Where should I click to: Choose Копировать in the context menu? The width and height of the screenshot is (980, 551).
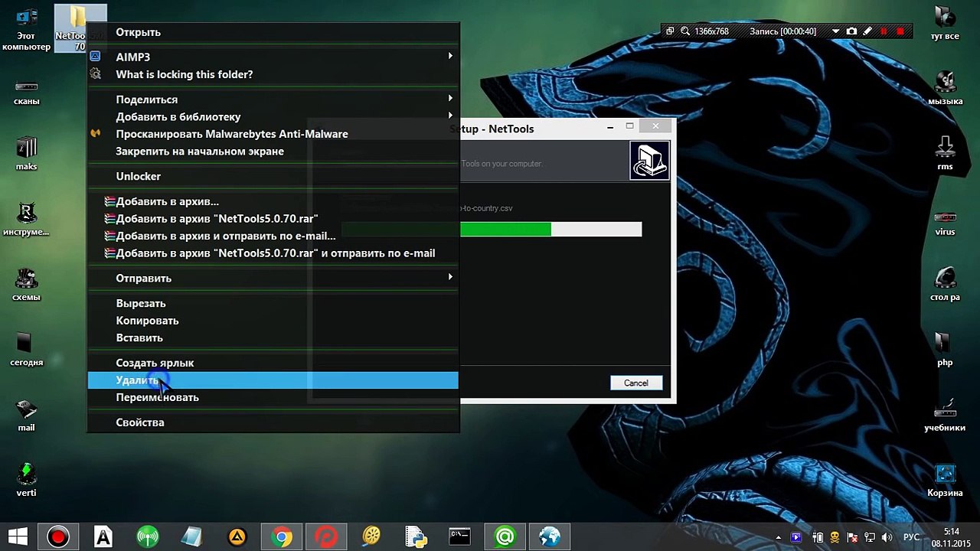click(273, 321)
